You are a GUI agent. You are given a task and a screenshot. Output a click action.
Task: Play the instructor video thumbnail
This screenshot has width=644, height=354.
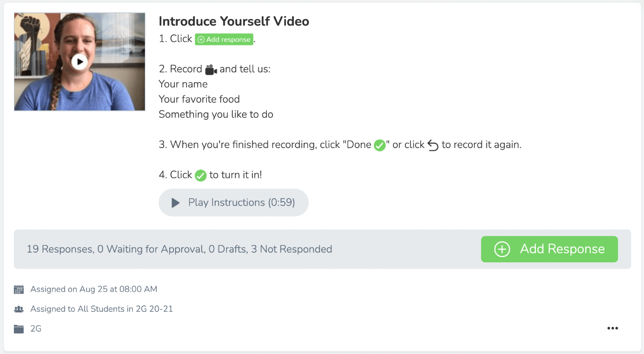(79, 62)
